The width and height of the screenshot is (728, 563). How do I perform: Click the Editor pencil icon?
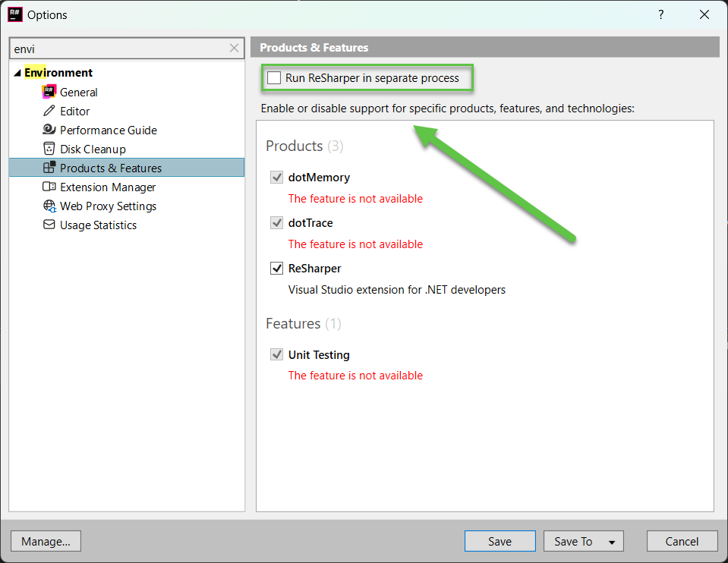coord(49,111)
